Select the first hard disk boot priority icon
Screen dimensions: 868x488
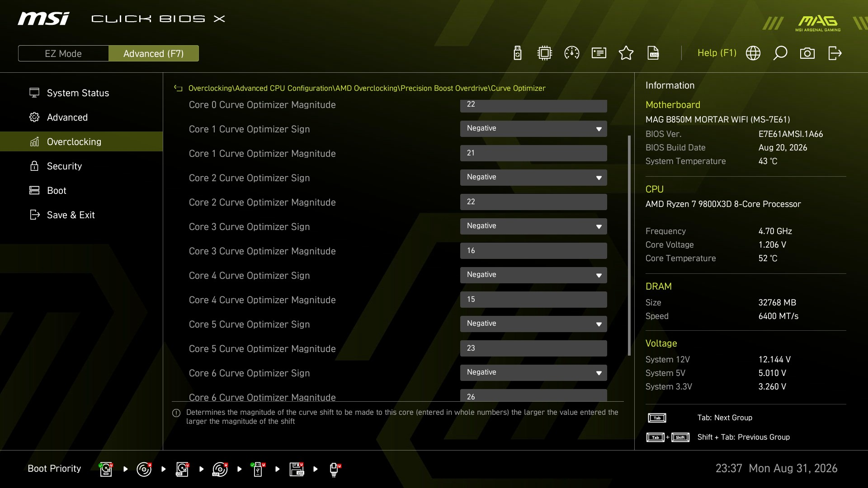pyautogui.click(x=106, y=469)
